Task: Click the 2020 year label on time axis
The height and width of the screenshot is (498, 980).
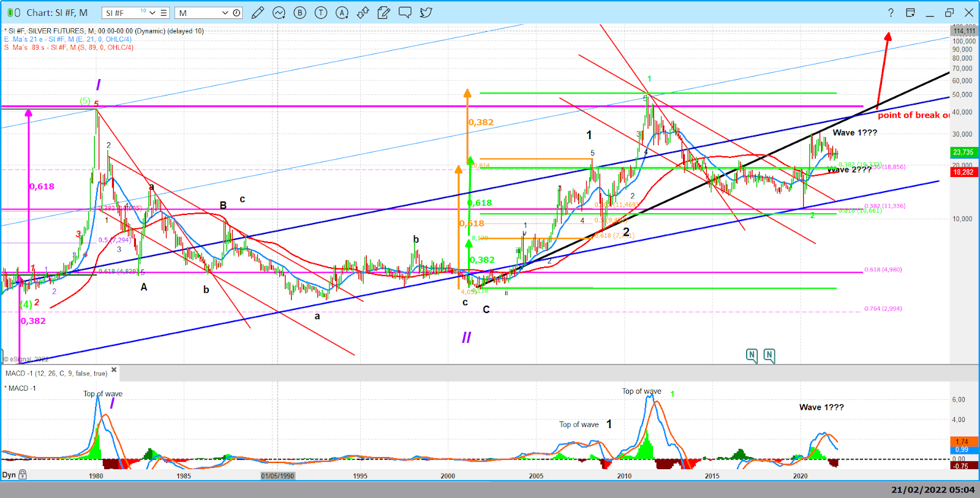Action: 800,476
